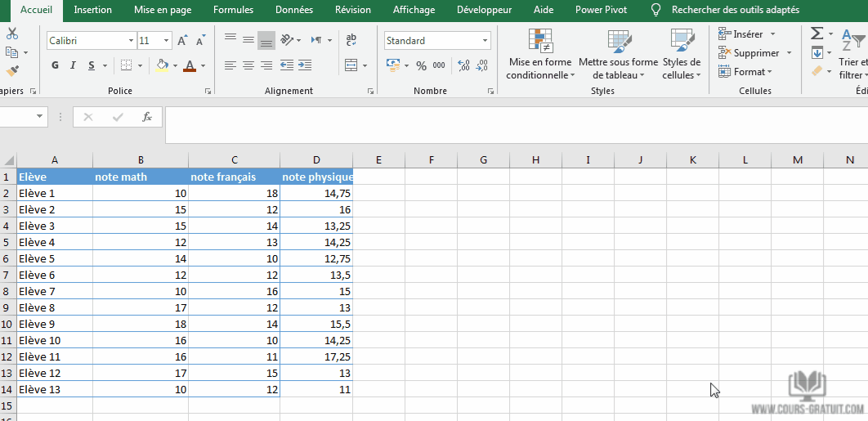This screenshot has height=421, width=868.
Task: Click the remove decimal place icon
Action: pos(481,65)
